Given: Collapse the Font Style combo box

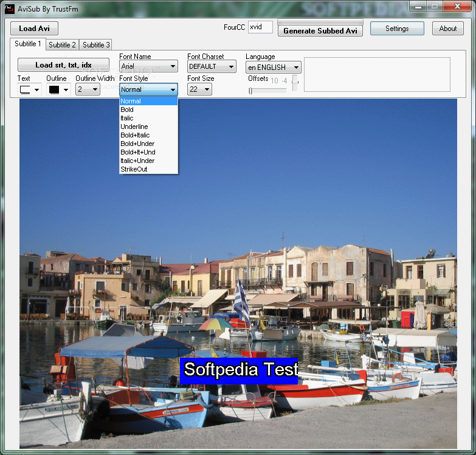Looking at the screenshot, I should click(148, 89).
